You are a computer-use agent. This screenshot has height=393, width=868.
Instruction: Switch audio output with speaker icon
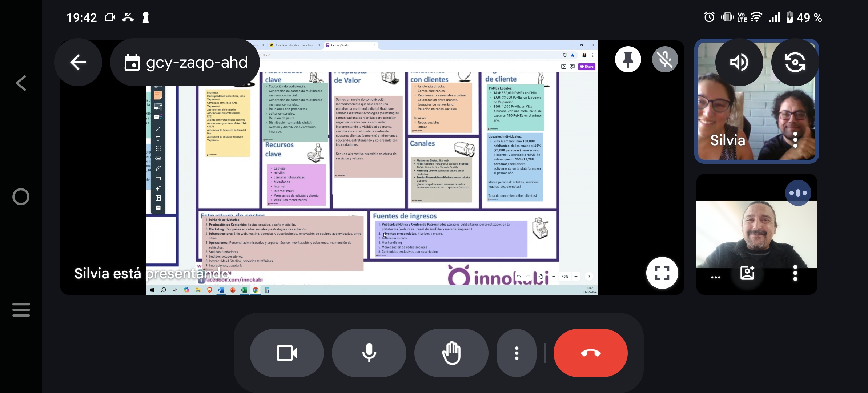pyautogui.click(x=739, y=62)
